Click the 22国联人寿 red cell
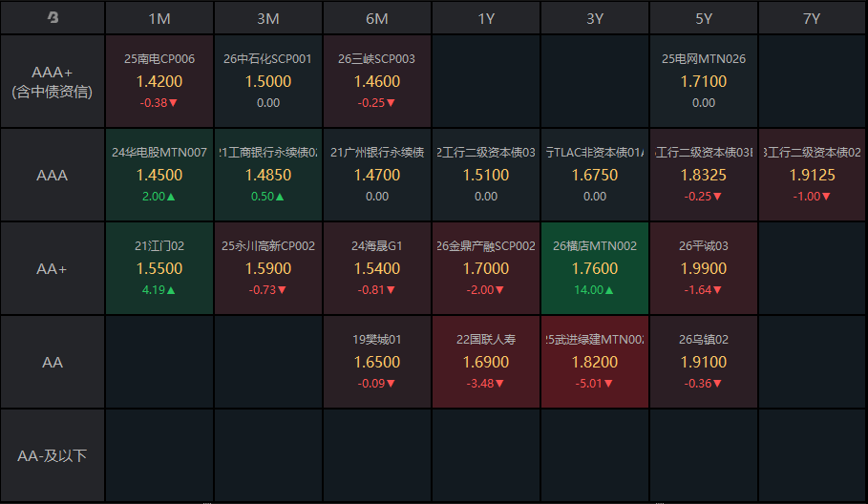Viewport: 868px width, 504px height. point(486,362)
